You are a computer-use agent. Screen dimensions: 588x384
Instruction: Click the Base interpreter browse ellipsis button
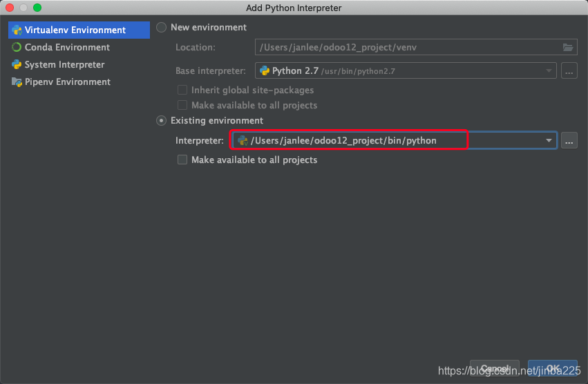coord(569,70)
